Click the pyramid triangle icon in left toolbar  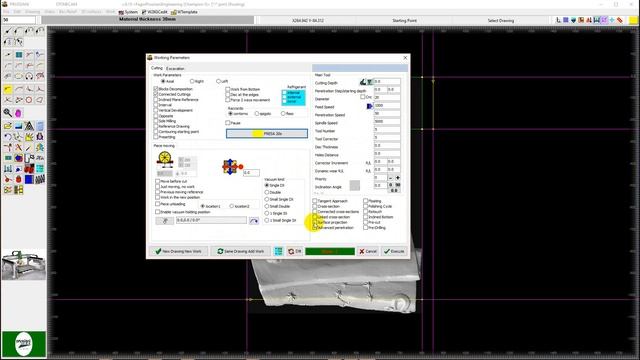[x=29, y=126]
